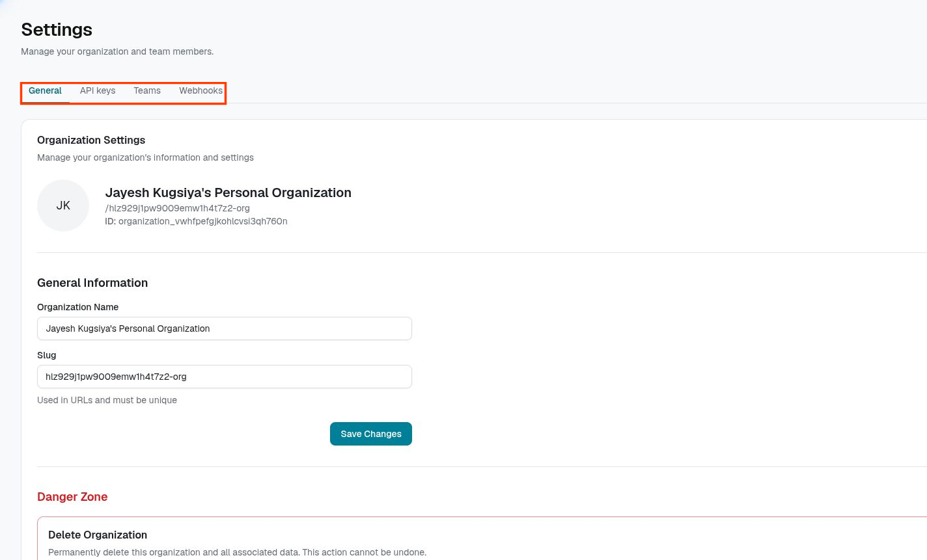Click the Slug field label
927x560 pixels.
[x=46, y=355]
